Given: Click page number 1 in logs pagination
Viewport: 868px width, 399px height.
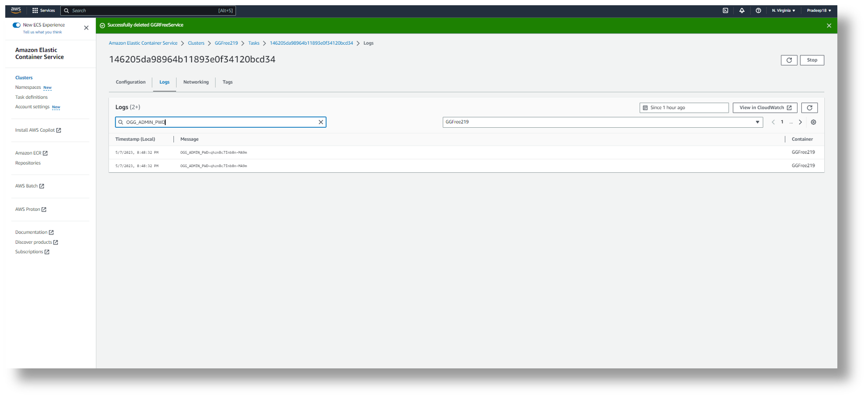Looking at the screenshot, I should (782, 122).
